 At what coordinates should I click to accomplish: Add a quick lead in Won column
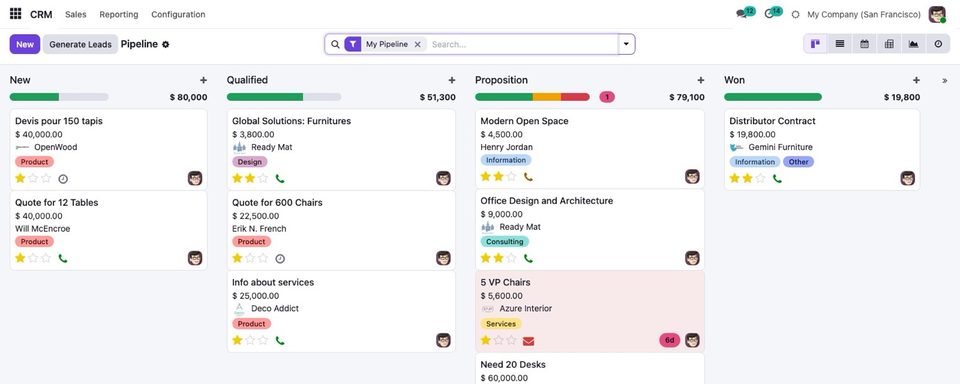pos(917,80)
